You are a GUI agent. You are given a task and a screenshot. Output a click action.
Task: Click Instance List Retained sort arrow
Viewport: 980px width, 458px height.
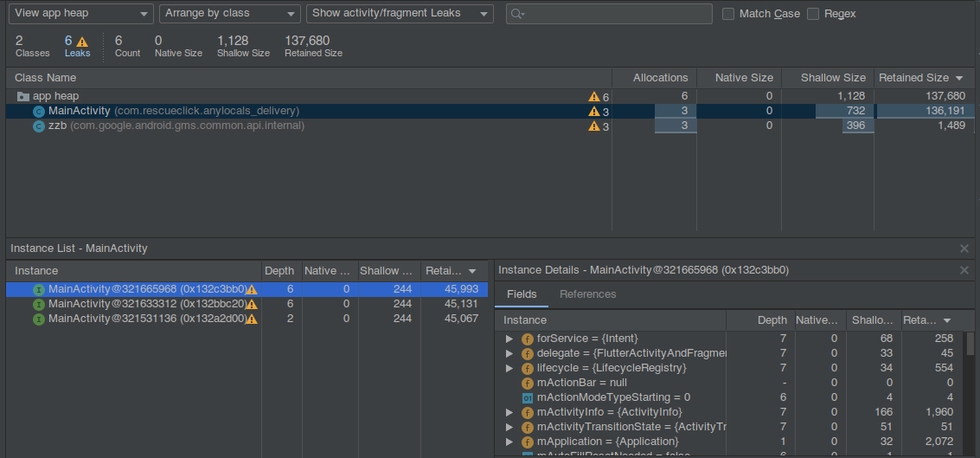tap(472, 272)
